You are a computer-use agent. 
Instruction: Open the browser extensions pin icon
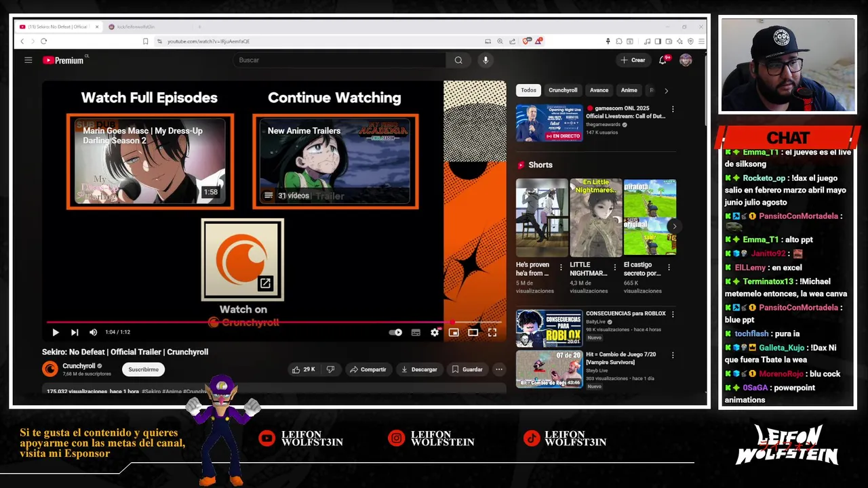coord(608,41)
